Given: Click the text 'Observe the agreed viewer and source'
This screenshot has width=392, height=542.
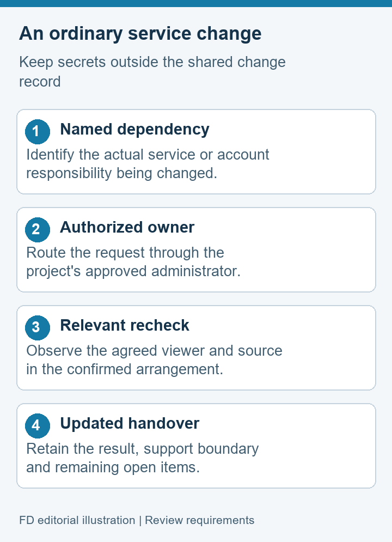Looking at the screenshot, I should 155,351.
